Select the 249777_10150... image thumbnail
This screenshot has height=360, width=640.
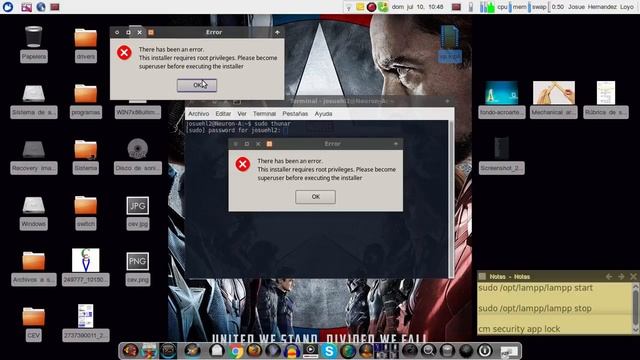click(86, 260)
